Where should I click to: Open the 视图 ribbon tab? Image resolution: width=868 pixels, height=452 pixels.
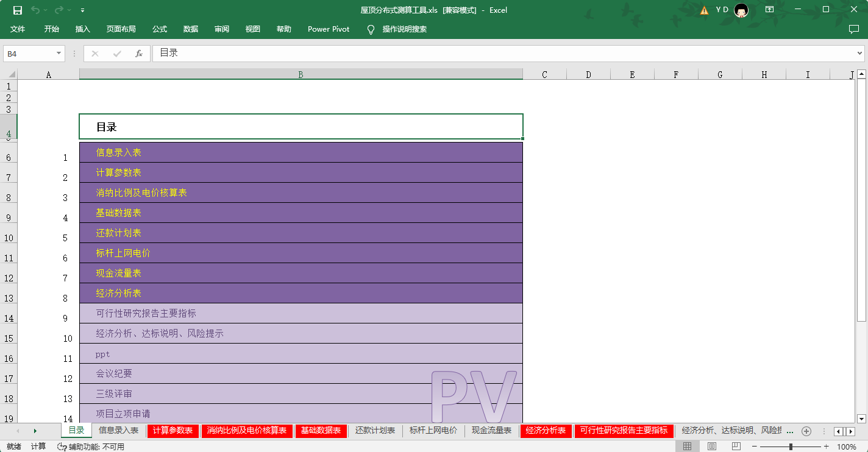(253, 29)
